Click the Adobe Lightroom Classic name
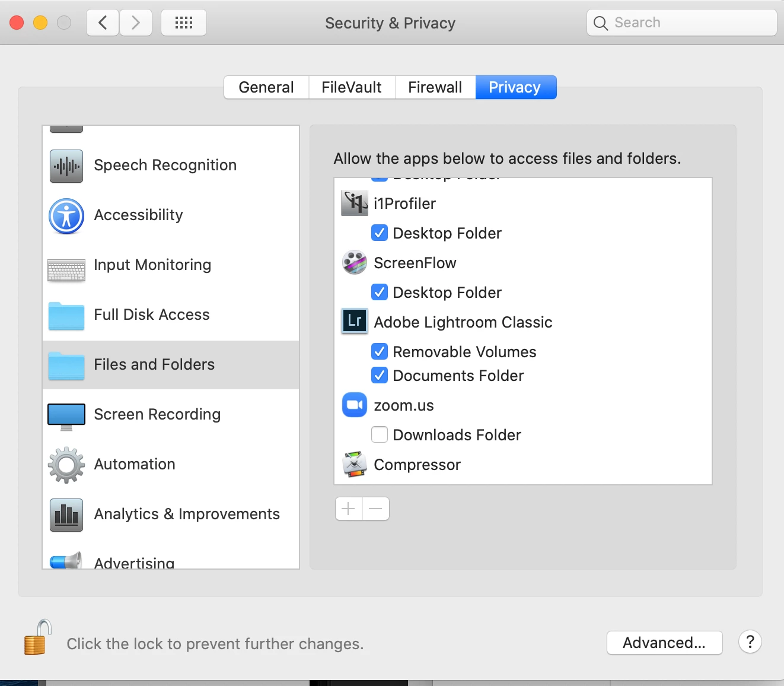Viewport: 784px width, 686px height. point(463,322)
